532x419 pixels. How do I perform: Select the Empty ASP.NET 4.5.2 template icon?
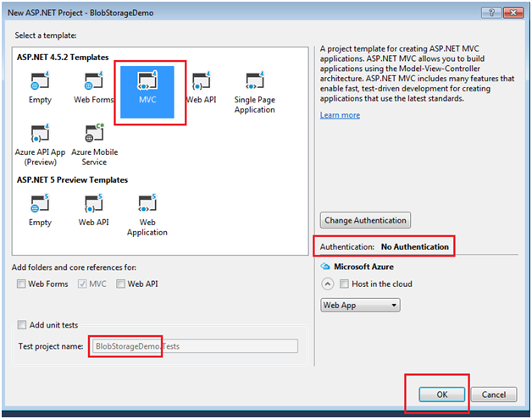(x=40, y=81)
